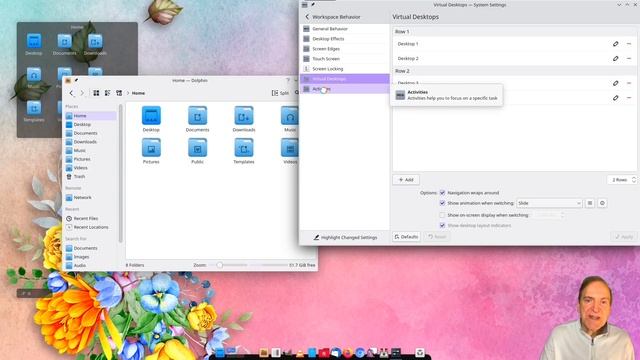This screenshot has height=360, width=640.
Task: Open the Downloads folder in Dolphin file view
Action: tap(244, 119)
